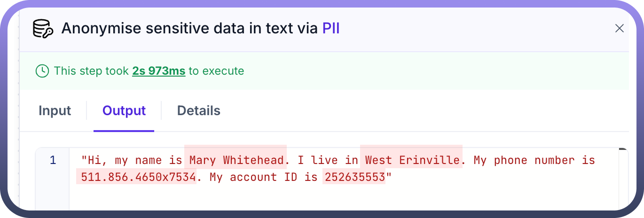The image size is (644, 218).
Task: Open the Details tab
Action: pos(198,111)
